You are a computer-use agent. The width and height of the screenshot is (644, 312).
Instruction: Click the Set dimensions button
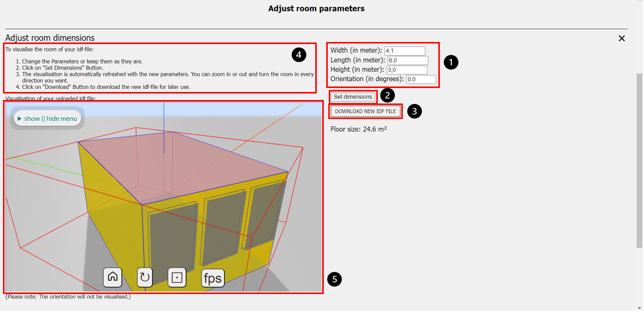coord(353,96)
